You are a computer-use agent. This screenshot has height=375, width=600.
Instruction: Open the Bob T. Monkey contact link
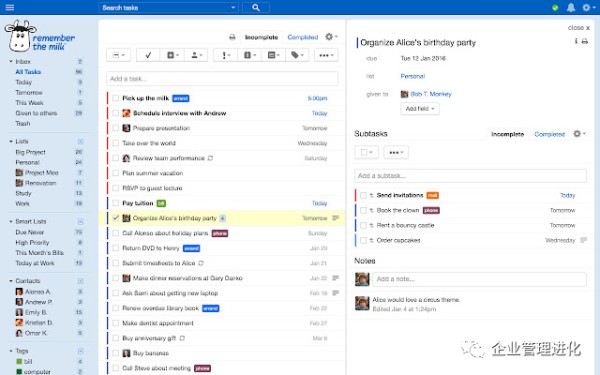pyautogui.click(x=431, y=94)
